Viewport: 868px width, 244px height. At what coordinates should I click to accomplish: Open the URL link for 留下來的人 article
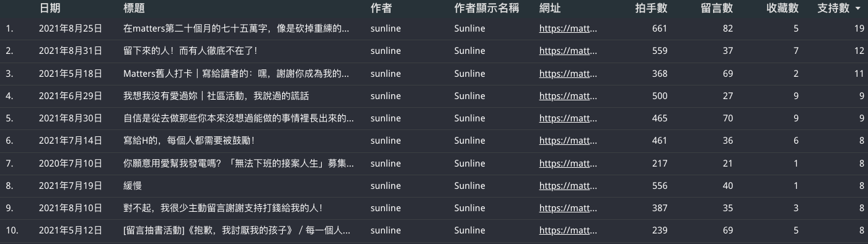pos(568,51)
